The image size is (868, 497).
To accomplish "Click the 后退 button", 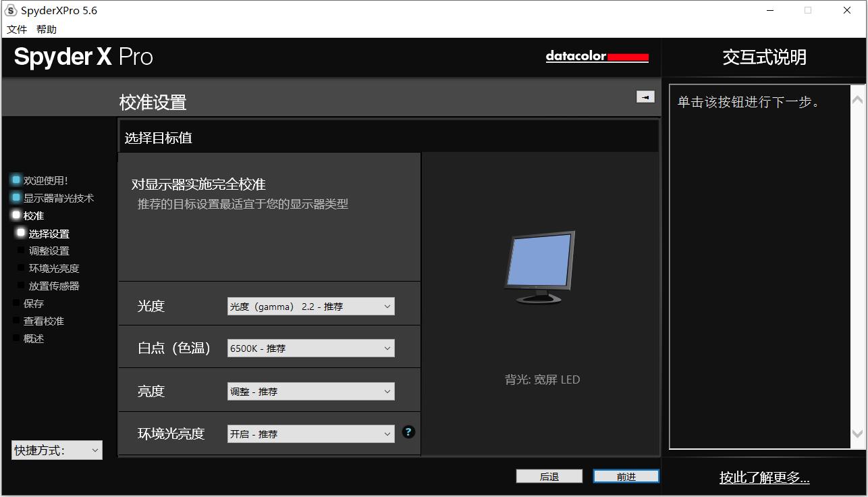I will pyautogui.click(x=549, y=477).
